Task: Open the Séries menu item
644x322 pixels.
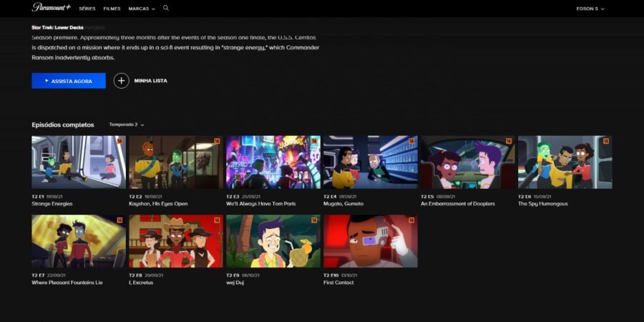Action: click(87, 9)
